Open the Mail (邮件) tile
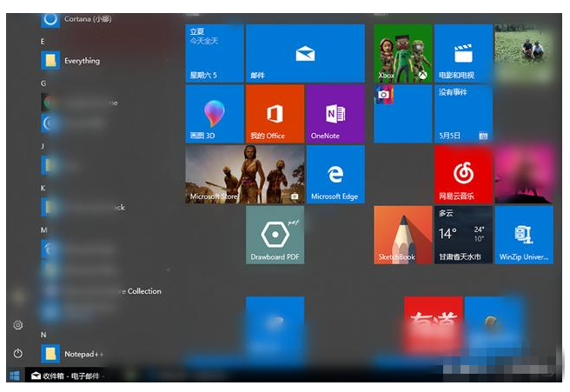Screen dimensions: 570x392 [305, 54]
